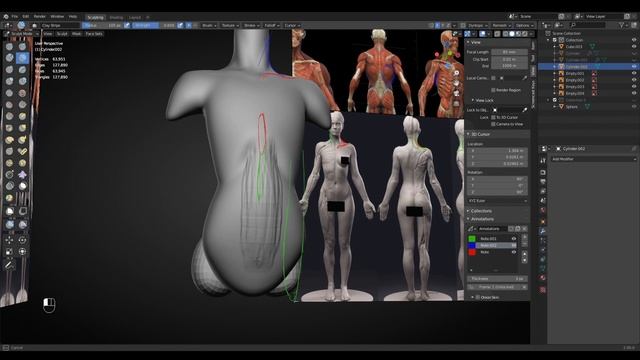Open the Options dropdown
Viewport: 640px width, 360px height.
click(x=524, y=25)
